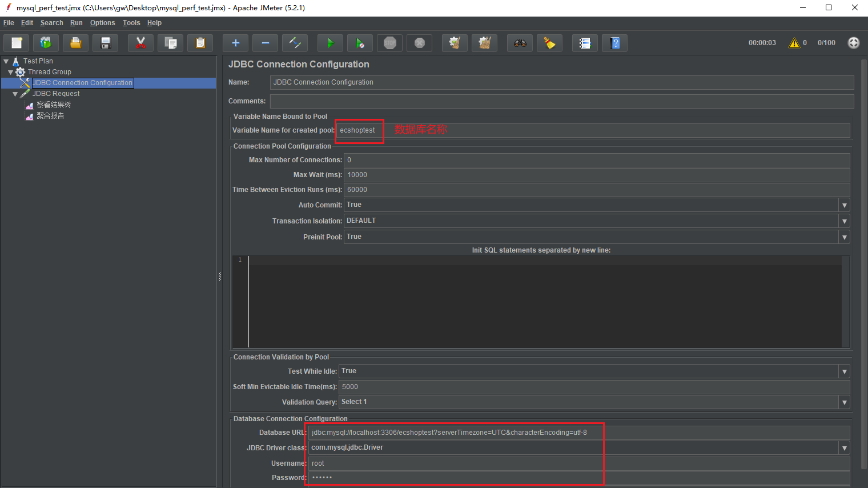Select the 聚合报告 listener
This screenshot has height=488, width=868.
(50, 116)
